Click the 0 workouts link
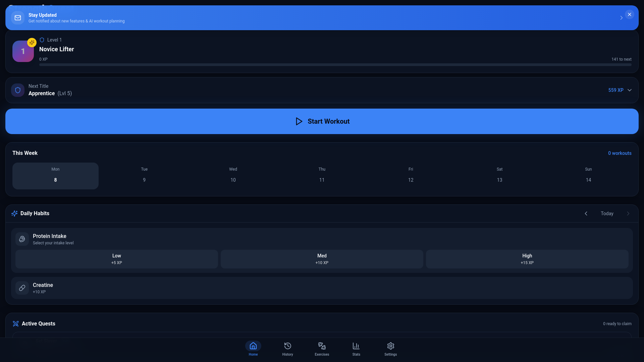This screenshot has height=362, width=644. tap(620, 153)
